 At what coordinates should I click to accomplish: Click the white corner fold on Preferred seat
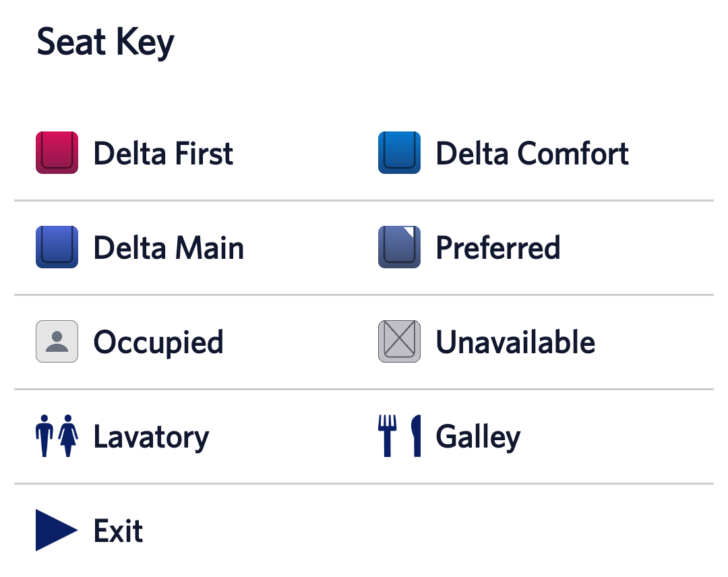(x=413, y=232)
